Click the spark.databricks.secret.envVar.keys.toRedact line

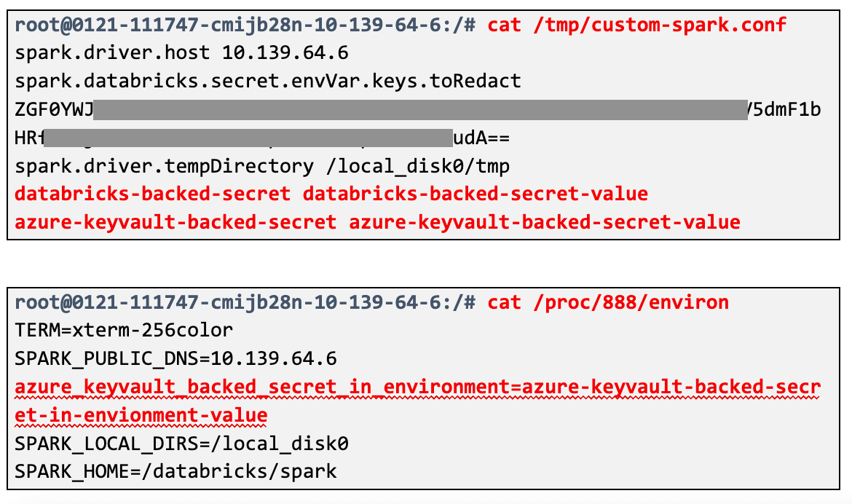268,80
